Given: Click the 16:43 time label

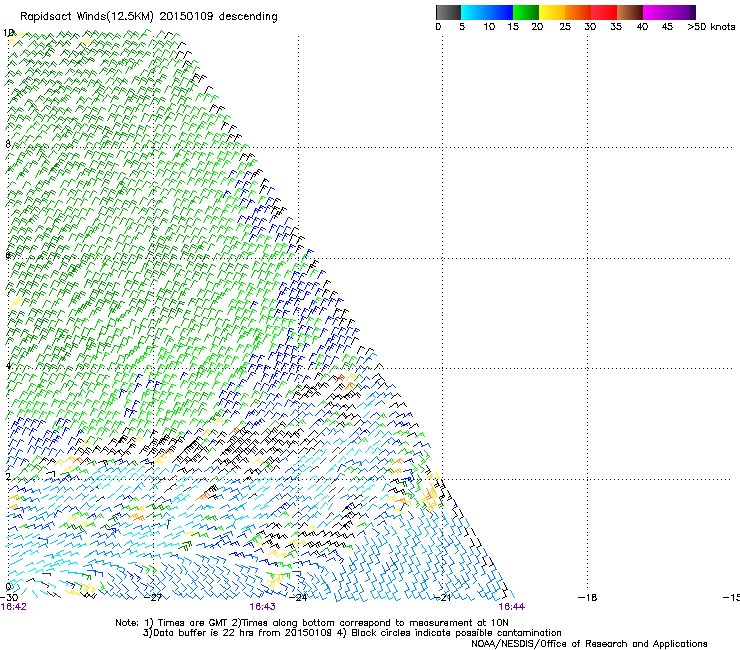Looking at the screenshot, I should (x=262, y=607).
